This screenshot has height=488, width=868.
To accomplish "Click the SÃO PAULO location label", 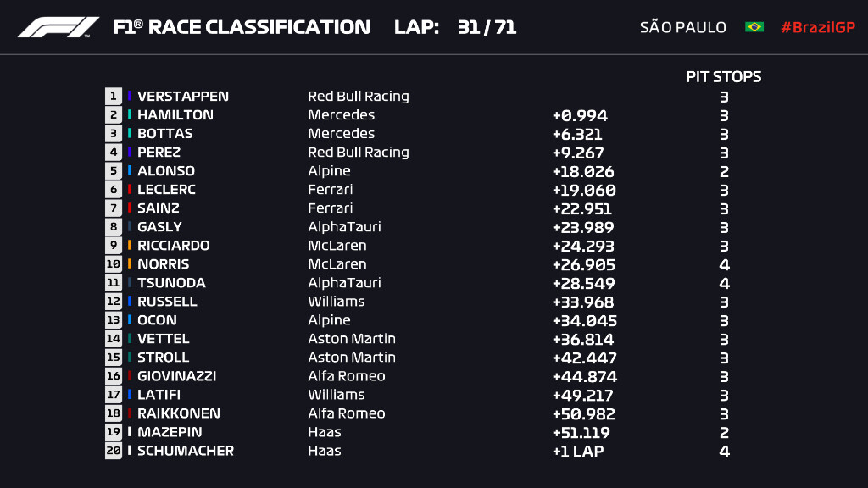I will coord(682,27).
